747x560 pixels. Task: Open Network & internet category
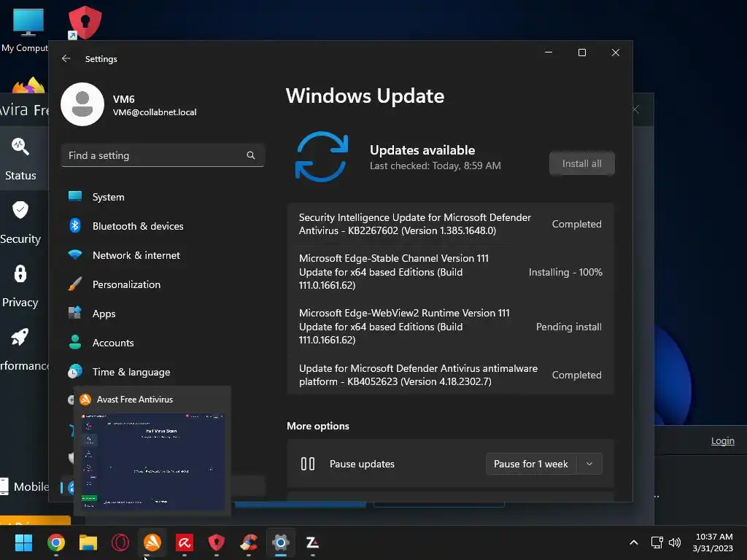(x=163, y=255)
